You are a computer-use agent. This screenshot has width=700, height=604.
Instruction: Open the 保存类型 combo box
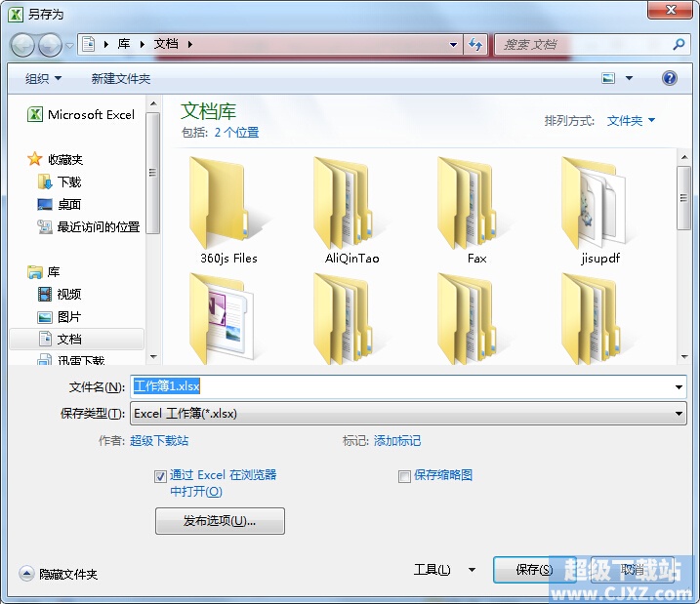tap(408, 414)
